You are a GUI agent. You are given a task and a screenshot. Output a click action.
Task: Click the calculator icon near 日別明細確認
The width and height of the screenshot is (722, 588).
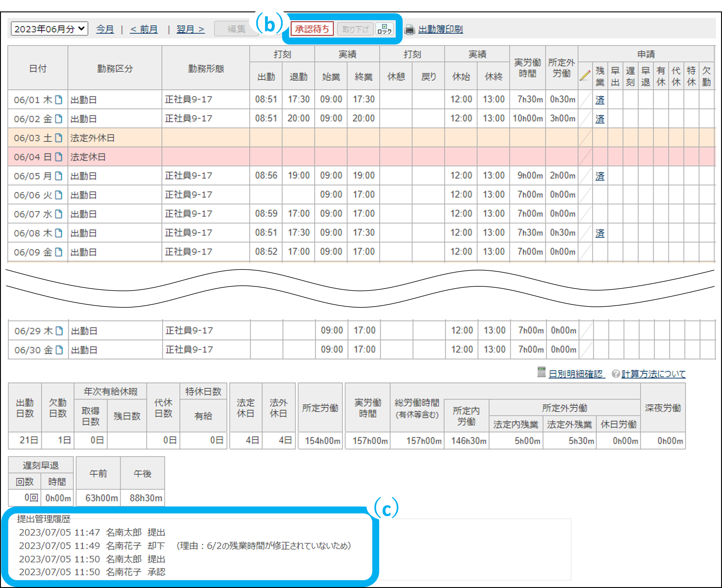(541, 372)
